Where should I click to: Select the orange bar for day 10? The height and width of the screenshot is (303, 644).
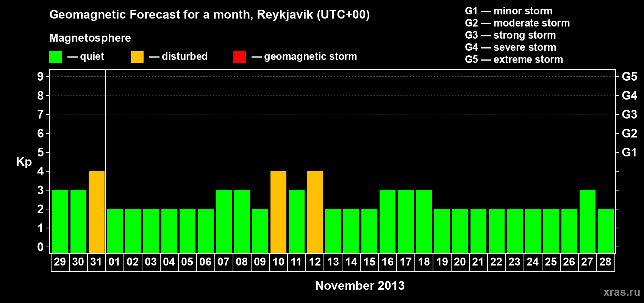(278, 212)
